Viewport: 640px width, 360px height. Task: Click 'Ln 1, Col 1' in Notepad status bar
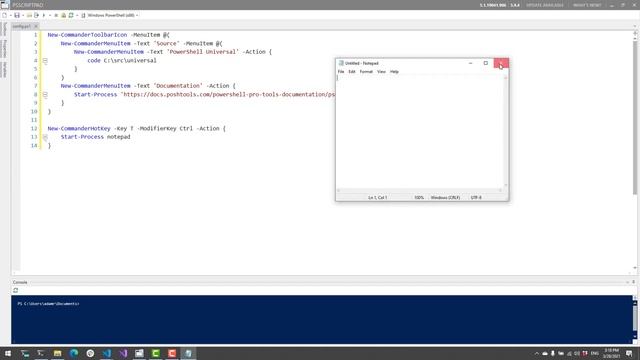coord(377,198)
